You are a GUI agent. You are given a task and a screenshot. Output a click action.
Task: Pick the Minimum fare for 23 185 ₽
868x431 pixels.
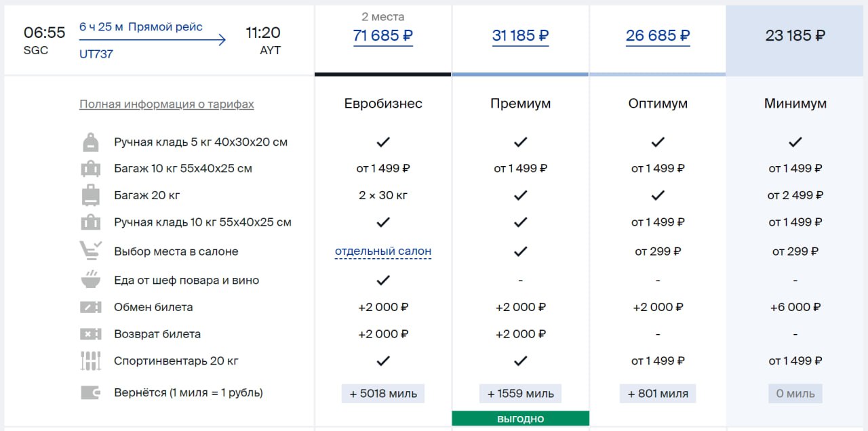tap(795, 36)
